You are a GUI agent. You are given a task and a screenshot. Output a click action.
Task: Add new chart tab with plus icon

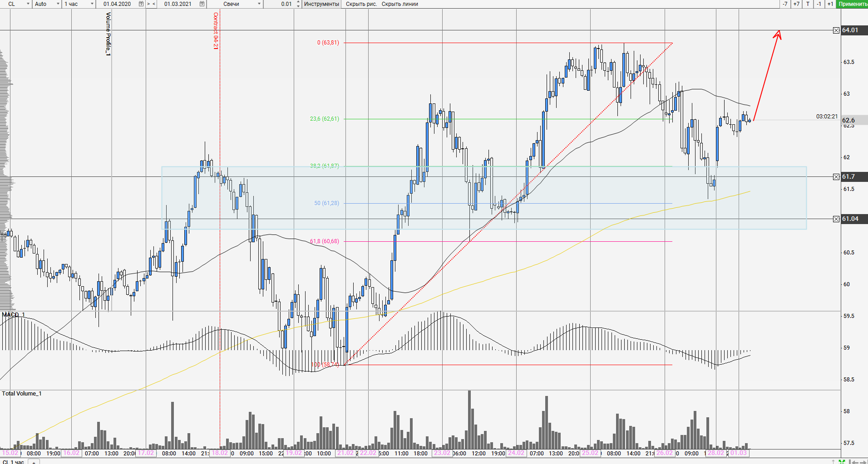click(x=34, y=462)
